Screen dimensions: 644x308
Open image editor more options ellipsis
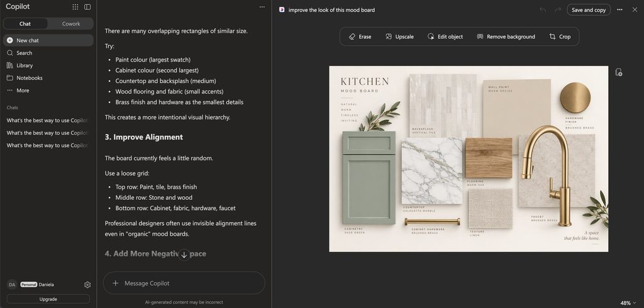point(619,9)
